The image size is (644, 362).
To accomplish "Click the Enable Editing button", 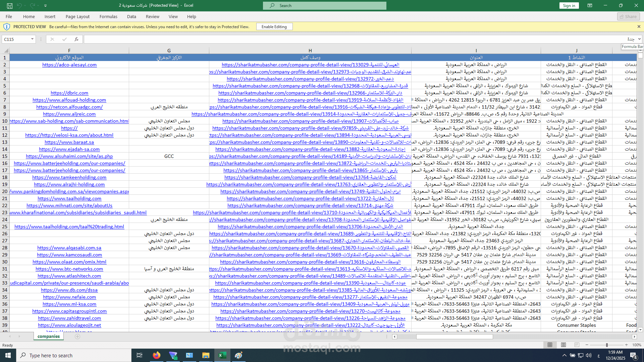I will tap(274, 27).
